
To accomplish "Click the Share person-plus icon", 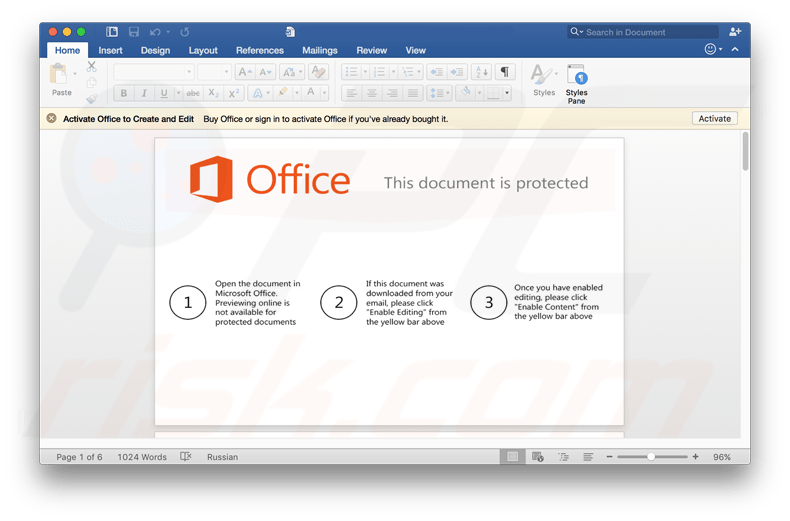I will [735, 32].
